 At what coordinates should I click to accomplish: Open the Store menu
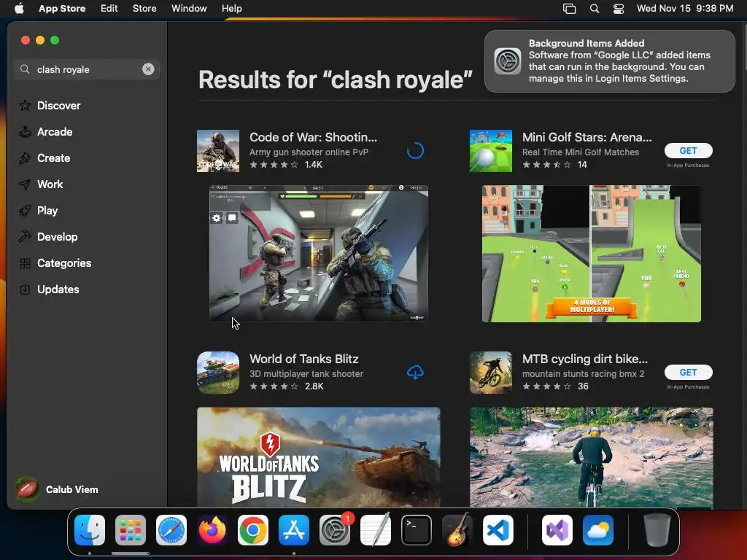click(144, 8)
